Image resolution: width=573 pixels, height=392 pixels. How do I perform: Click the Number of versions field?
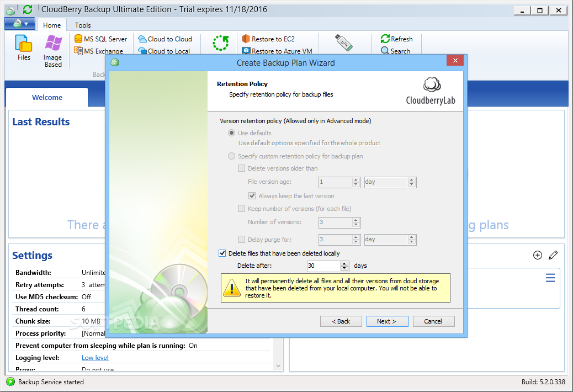click(x=336, y=222)
